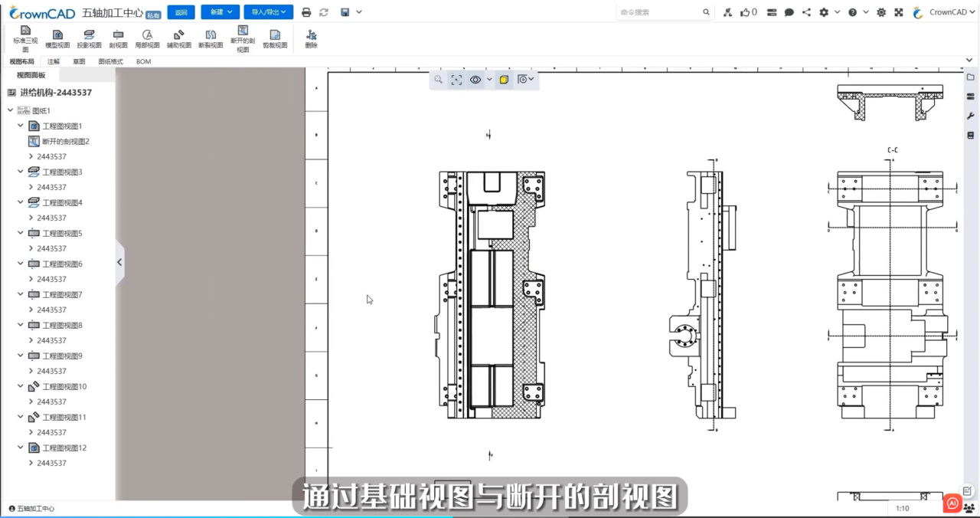The height and width of the screenshot is (518, 980).
Task: Switch to the 草图 sketch tab
Action: (x=79, y=61)
